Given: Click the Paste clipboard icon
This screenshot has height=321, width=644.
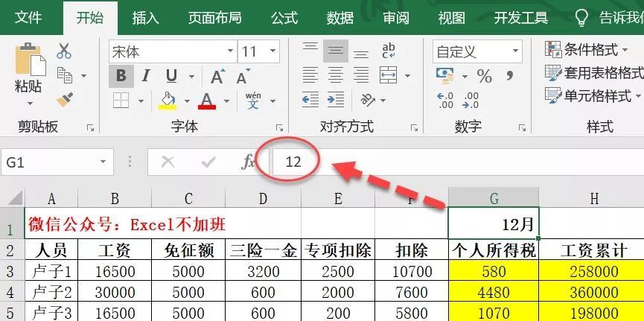Looking at the screenshot, I should 30,60.
